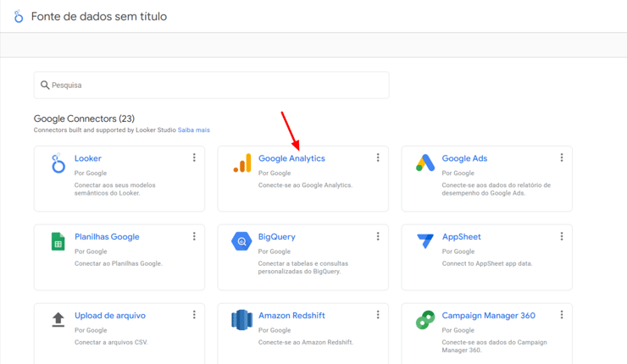627x364 pixels.
Task: Click 'Conecte-se ao Amazon Redshift.' description
Action: pyautogui.click(x=306, y=342)
